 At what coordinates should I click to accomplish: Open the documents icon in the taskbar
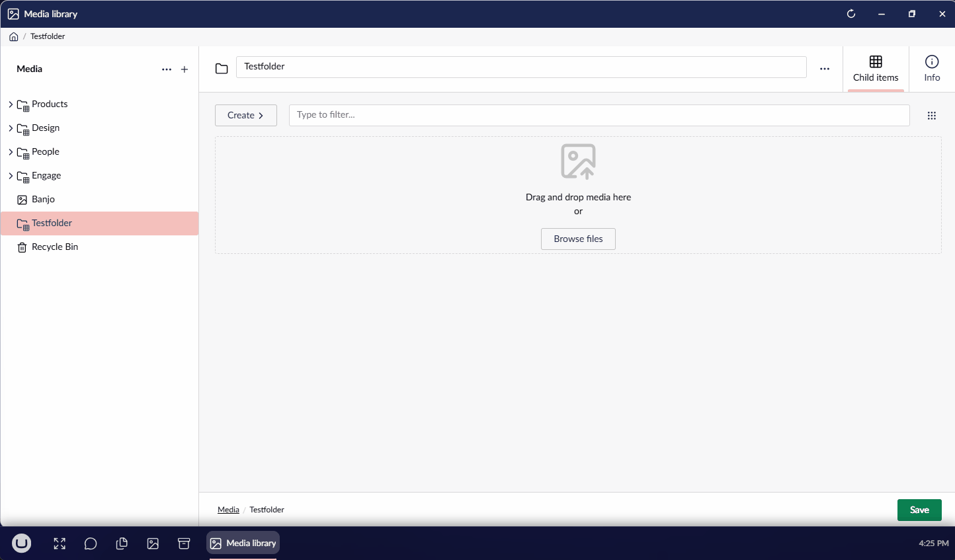point(122,543)
